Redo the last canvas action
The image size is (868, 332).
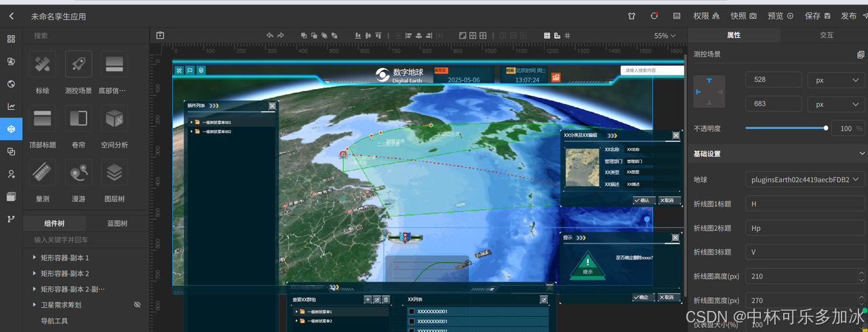281,35
